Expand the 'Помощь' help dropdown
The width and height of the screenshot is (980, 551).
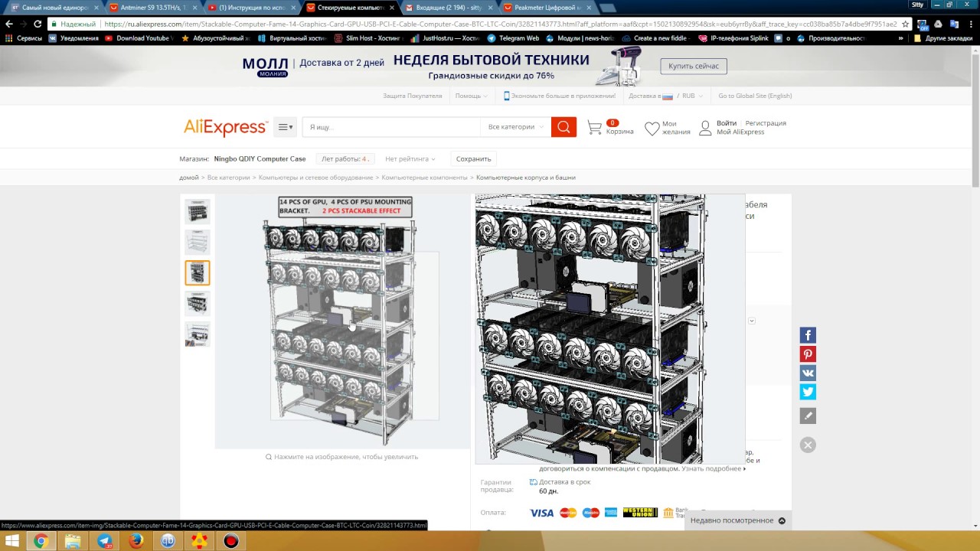pyautogui.click(x=472, y=96)
